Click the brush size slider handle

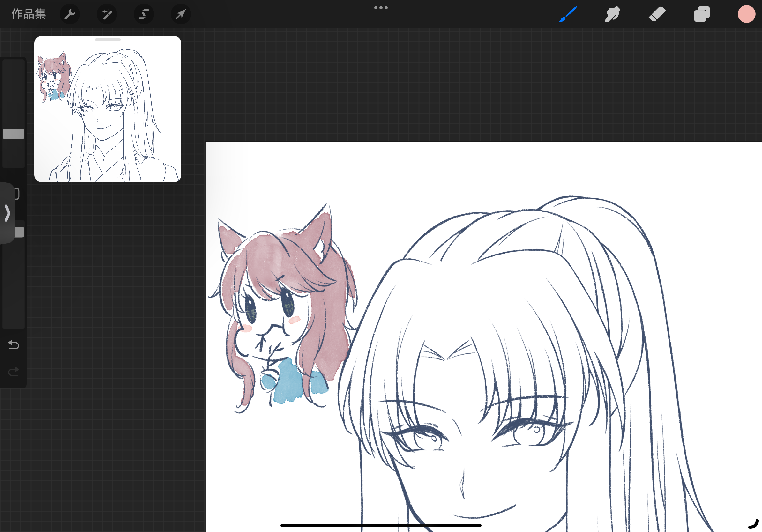click(13, 134)
